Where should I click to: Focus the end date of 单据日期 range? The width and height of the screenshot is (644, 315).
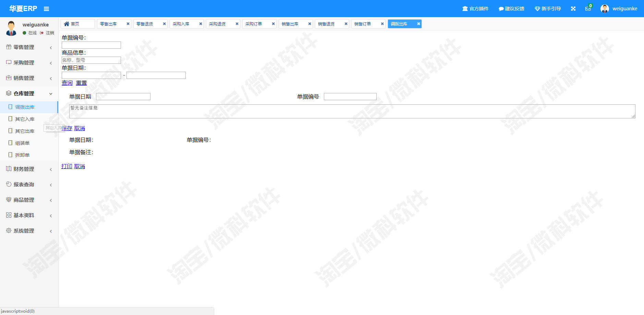click(x=156, y=75)
